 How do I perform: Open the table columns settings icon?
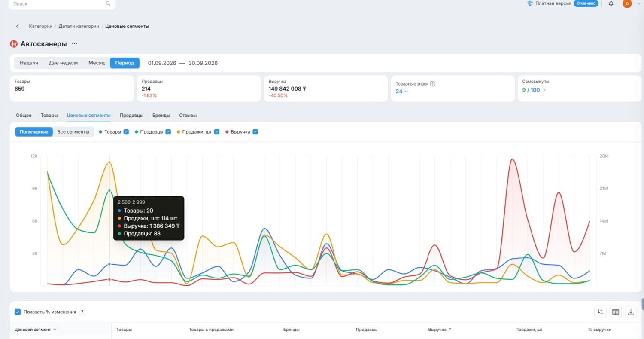point(616,312)
